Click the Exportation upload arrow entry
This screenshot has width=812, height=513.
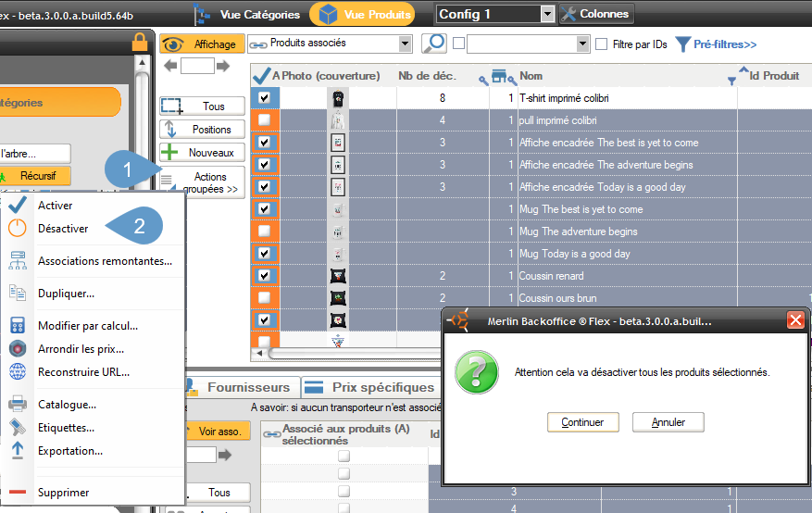[x=70, y=451]
